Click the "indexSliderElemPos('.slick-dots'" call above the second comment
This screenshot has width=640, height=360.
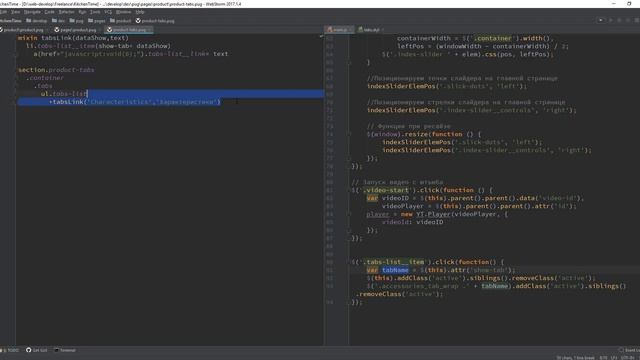click(447, 86)
